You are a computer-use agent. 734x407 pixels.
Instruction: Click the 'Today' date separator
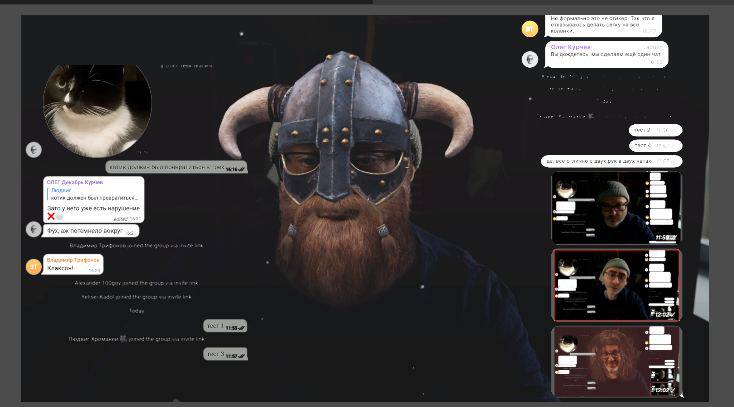136,311
